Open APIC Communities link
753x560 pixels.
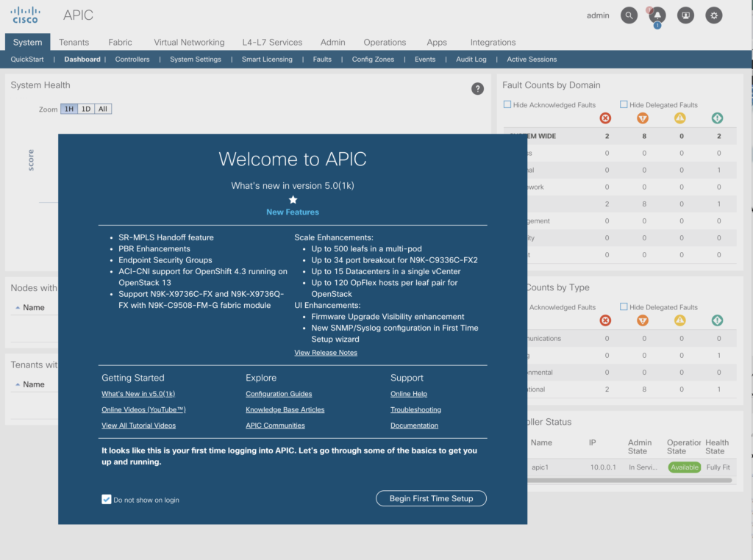275,426
